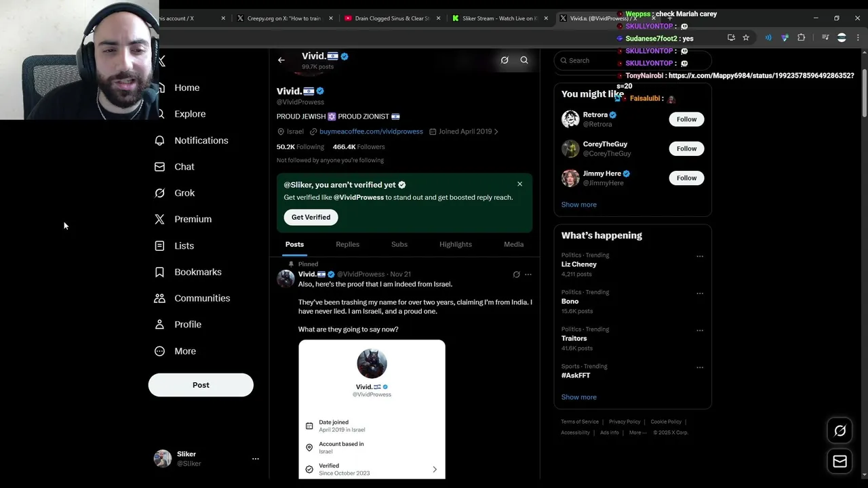Screen dimensions: 868x488
Task: Expand Joined April 2019 chevron
Action: coord(496,131)
